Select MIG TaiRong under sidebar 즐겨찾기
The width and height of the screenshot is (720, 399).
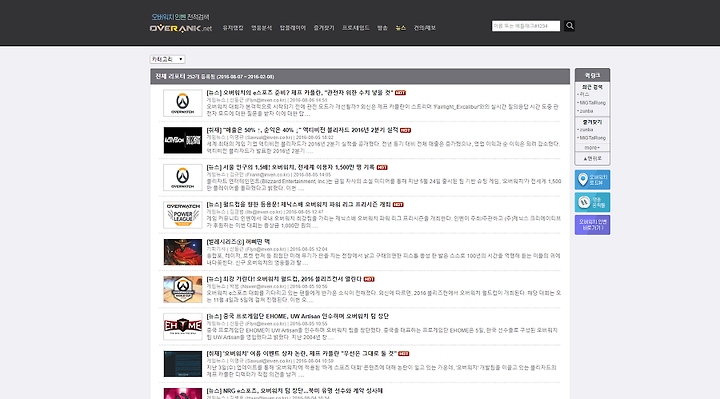click(x=592, y=138)
